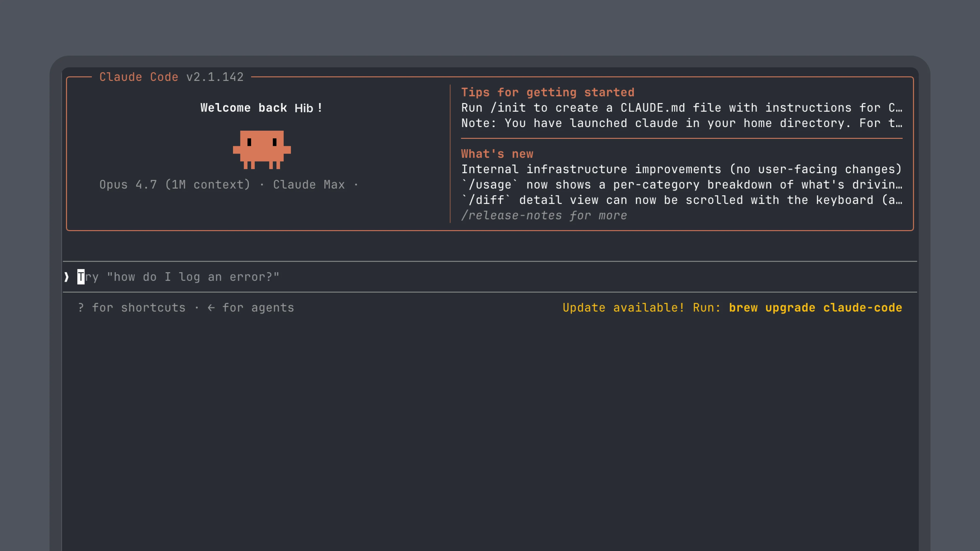Click the "/diff detail view" release line
The height and width of the screenshot is (551, 980).
point(682,200)
